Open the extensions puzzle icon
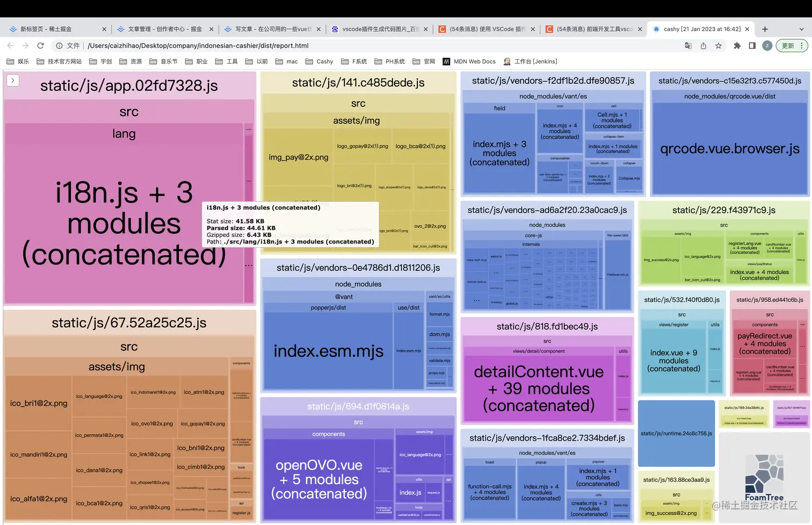This screenshot has height=525, width=812. pos(737,46)
